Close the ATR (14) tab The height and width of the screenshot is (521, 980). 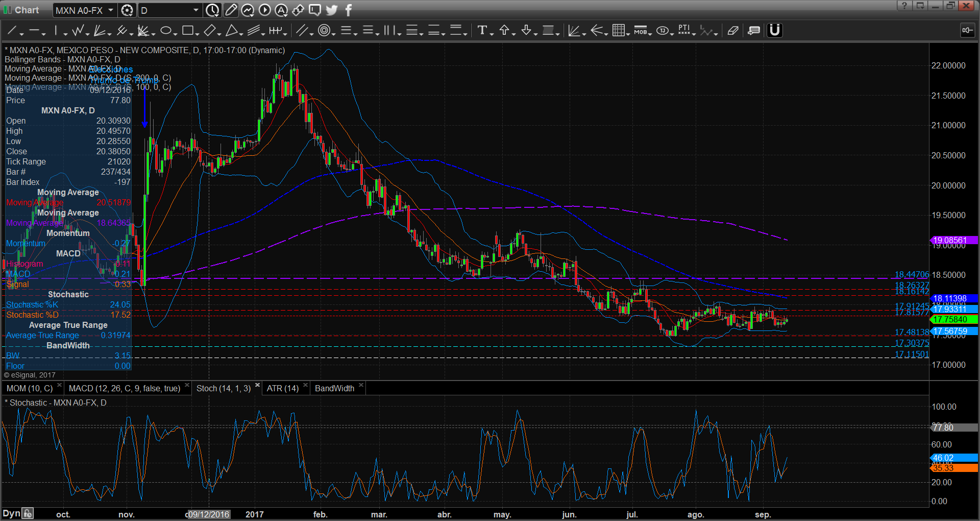tap(305, 385)
